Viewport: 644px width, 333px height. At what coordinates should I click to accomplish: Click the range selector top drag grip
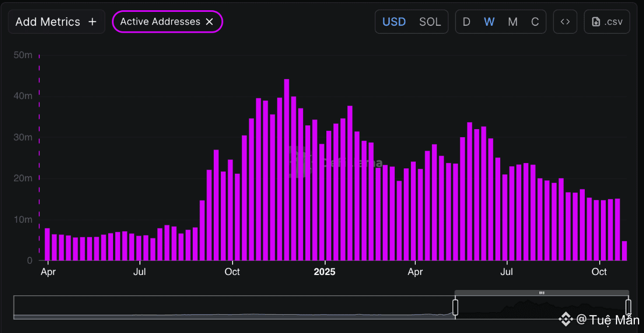click(x=542, y=293)
